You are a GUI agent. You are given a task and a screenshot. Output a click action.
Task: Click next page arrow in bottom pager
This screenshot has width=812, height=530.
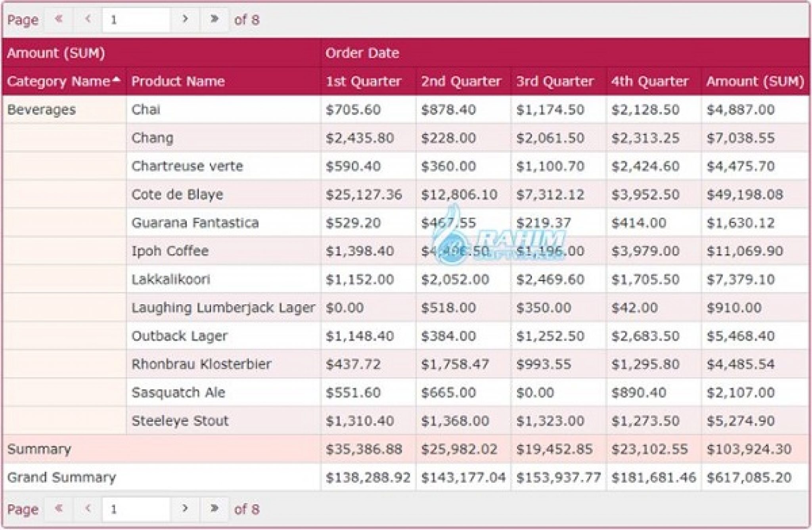[x=185, y=509]
